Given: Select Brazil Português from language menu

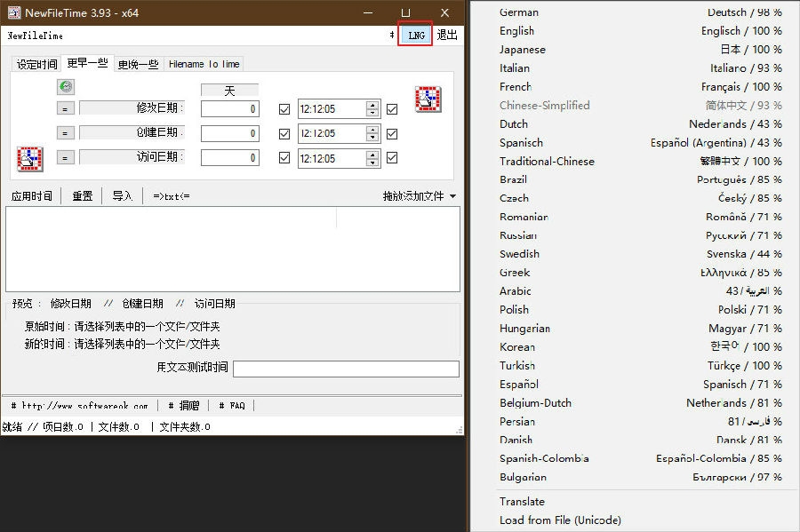Looking at the screenshot, I should 640,179.
